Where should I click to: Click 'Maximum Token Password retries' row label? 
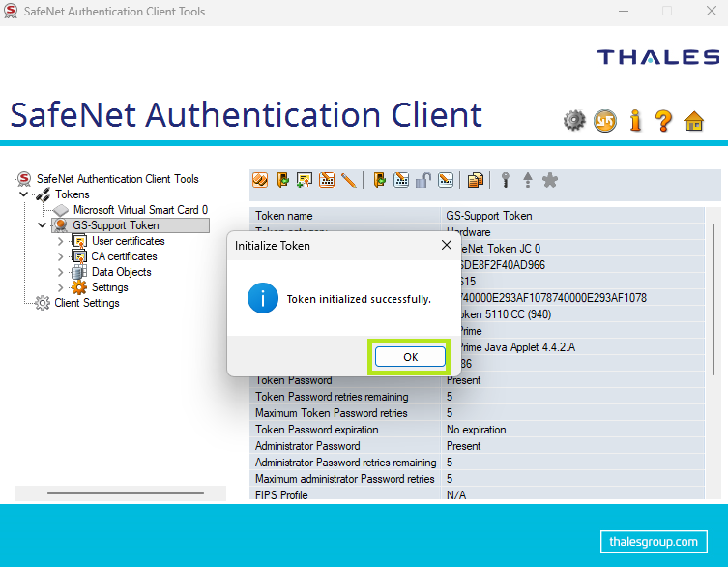click(x=344, y=413)
